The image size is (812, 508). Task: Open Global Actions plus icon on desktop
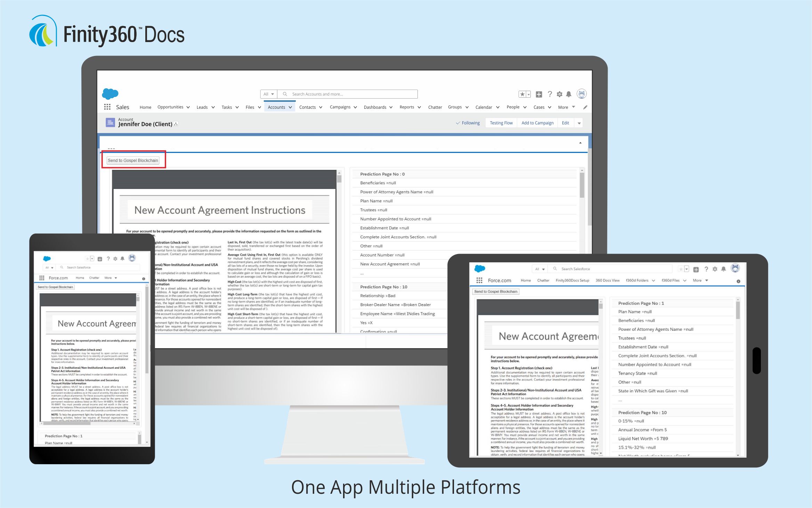coord(539,94)
